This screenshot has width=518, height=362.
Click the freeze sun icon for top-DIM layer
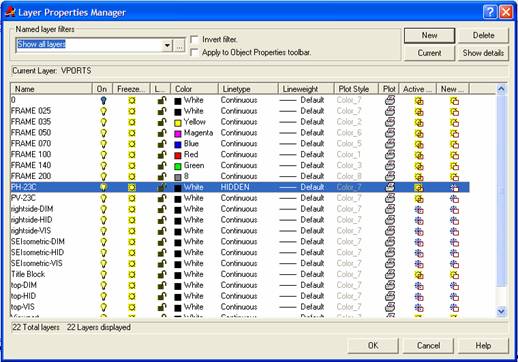click(132, 285)
